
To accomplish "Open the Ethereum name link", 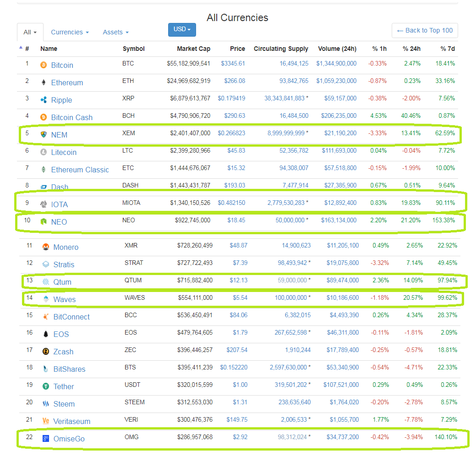I will (x=67, y=83).
